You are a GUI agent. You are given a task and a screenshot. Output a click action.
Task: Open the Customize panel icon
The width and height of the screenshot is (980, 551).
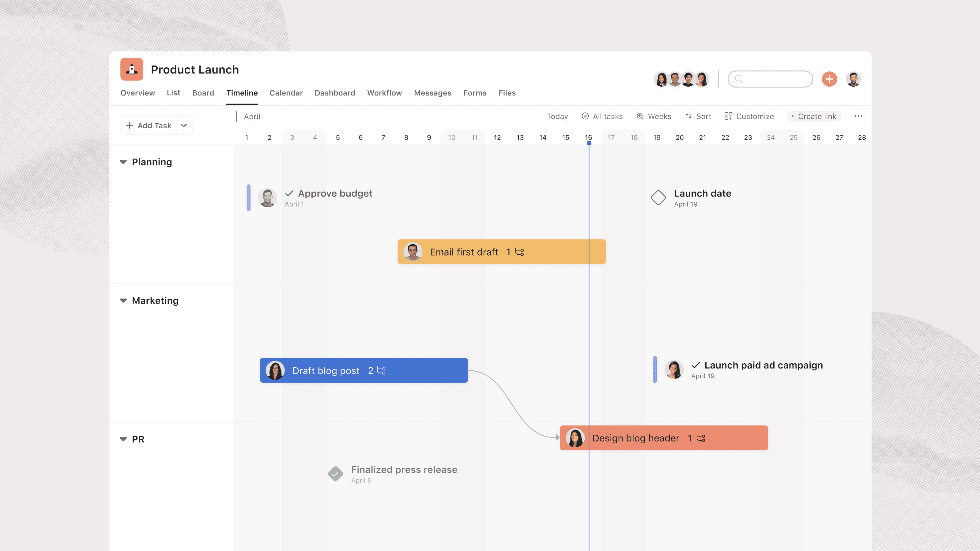729,116
